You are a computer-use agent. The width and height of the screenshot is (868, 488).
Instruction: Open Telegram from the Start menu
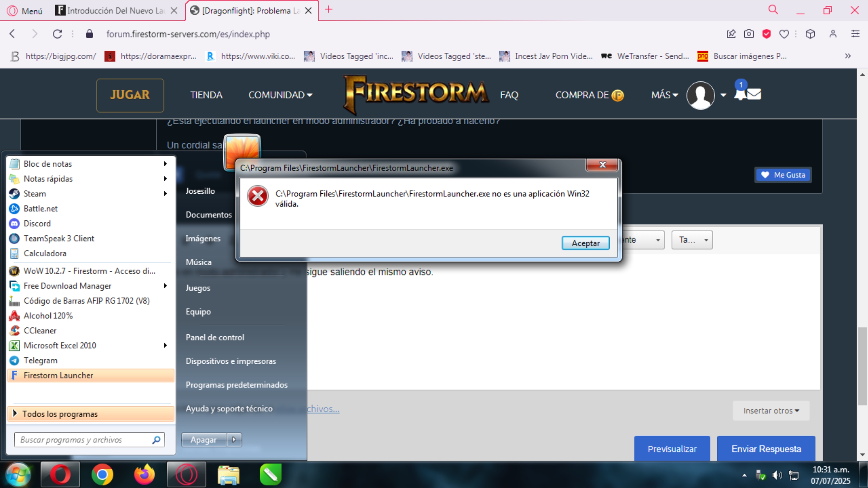[40, 360]
